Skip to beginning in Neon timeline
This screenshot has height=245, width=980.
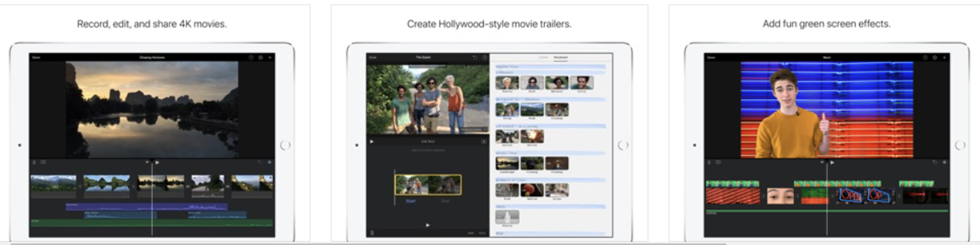[x=822, y=162]
